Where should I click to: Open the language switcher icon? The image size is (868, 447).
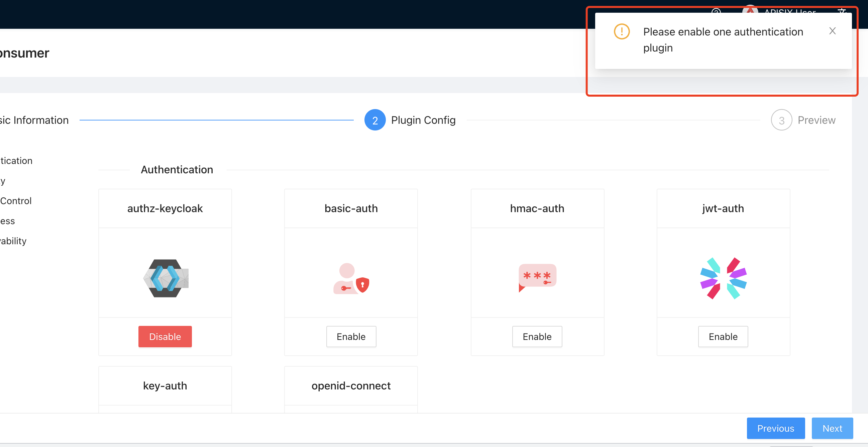click(x=842, y=12)
